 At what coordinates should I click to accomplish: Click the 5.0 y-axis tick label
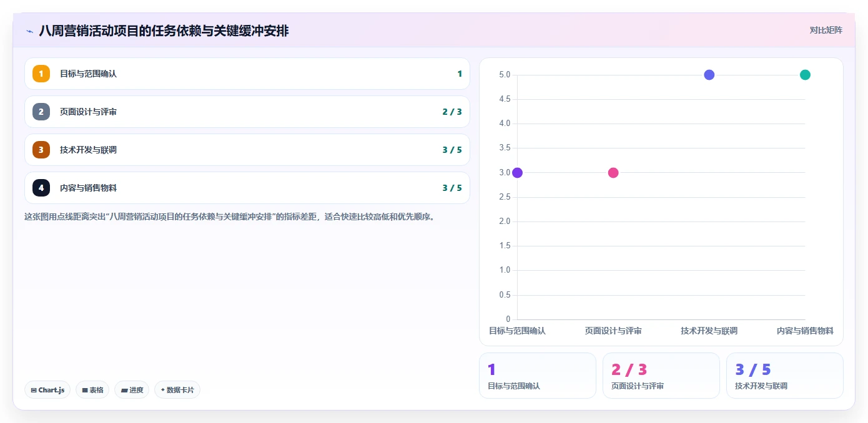(x=505, y=75)
